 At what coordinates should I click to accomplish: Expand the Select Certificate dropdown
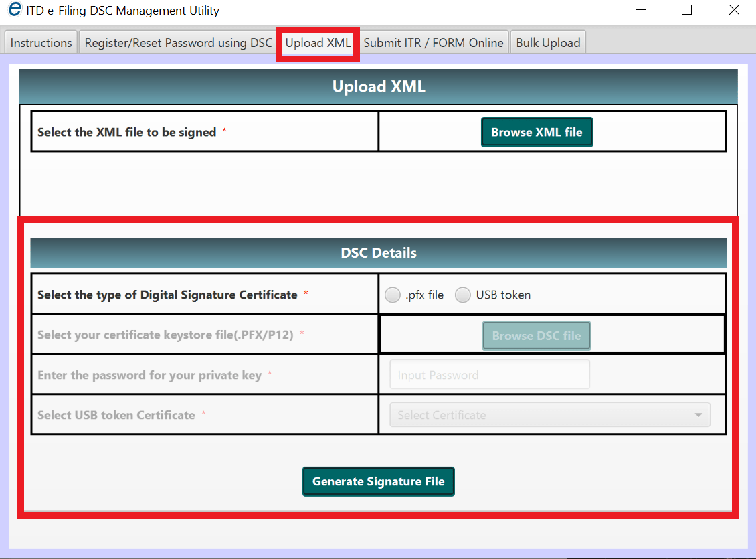pyautogui.click(x=550, y=415)
